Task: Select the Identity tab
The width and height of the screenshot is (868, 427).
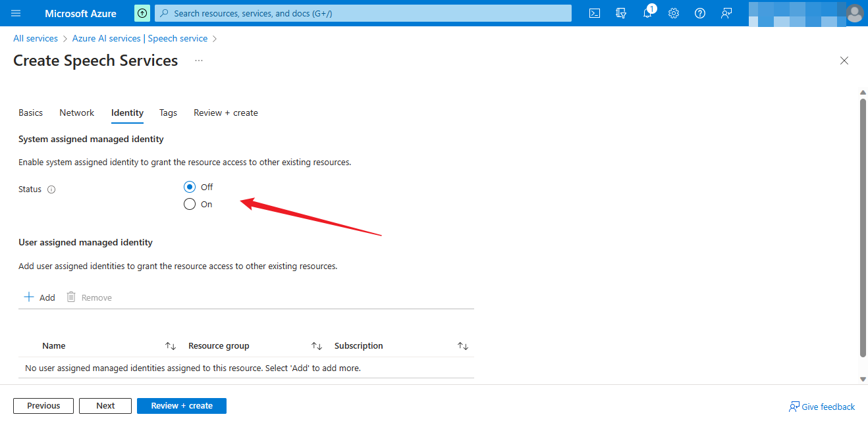Action: coord(127,113)
